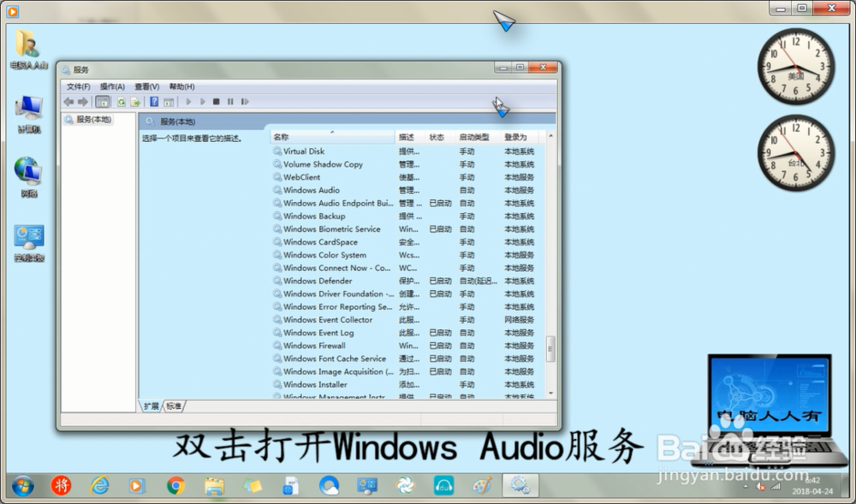856x504 pixels.
Task: Select the Windows Backup service
Action: [x=404, y=216]
